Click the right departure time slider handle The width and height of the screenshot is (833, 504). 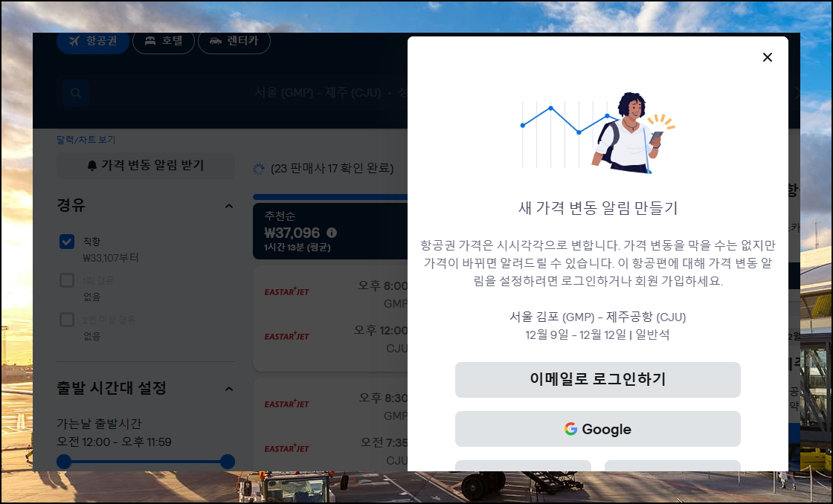click(228, 462)
